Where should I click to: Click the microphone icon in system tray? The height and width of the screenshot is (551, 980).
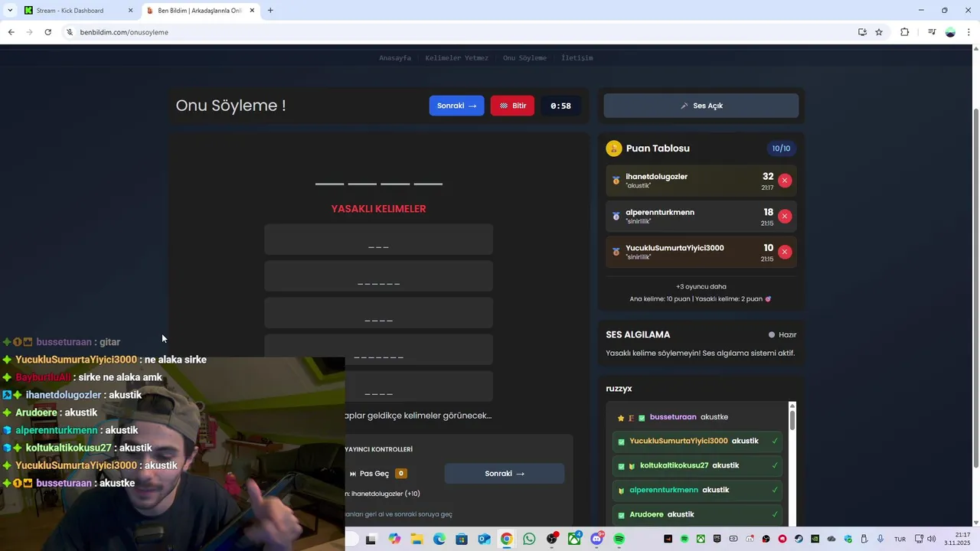click(880, 539)
